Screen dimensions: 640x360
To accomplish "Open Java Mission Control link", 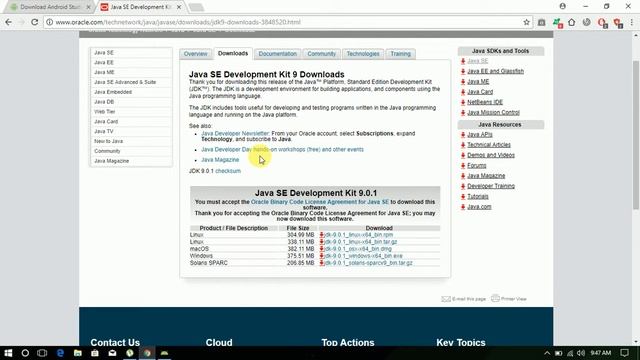I will tap(493, 113).
